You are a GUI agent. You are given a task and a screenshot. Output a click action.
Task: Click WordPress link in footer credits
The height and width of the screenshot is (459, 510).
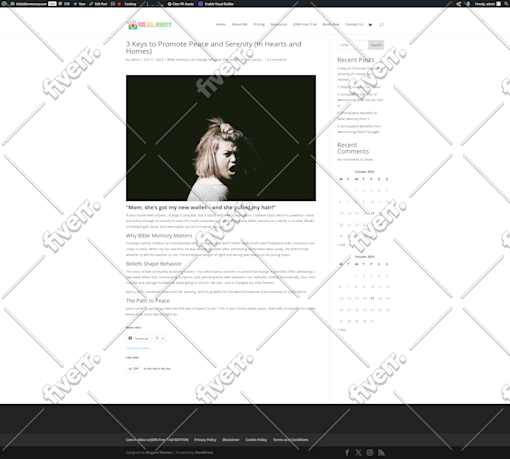(204, 453)
